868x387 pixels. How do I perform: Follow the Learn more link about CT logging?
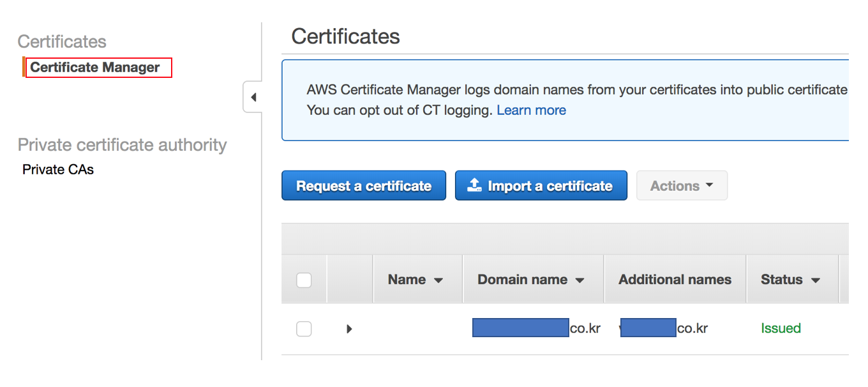531,110
